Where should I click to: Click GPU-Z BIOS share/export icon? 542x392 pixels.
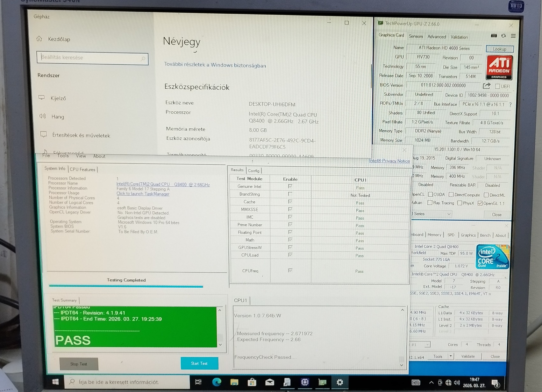point(487,86)
